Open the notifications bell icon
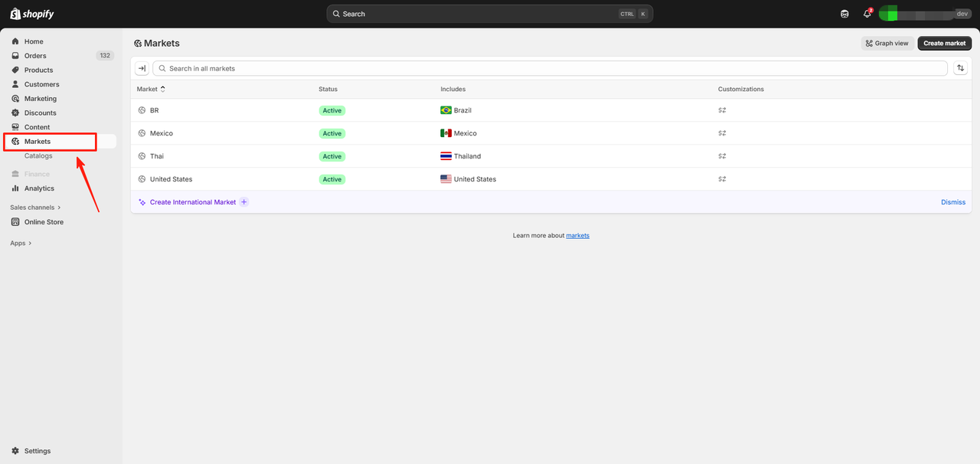Viewport: 980px width, 464px height. click(x=867, y=14)
